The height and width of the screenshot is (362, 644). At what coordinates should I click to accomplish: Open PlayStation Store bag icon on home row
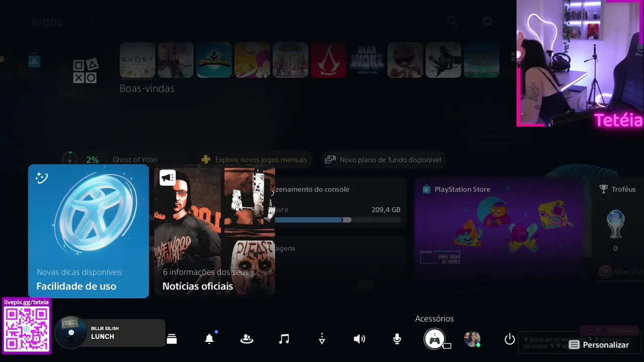[x=34, y=61]
